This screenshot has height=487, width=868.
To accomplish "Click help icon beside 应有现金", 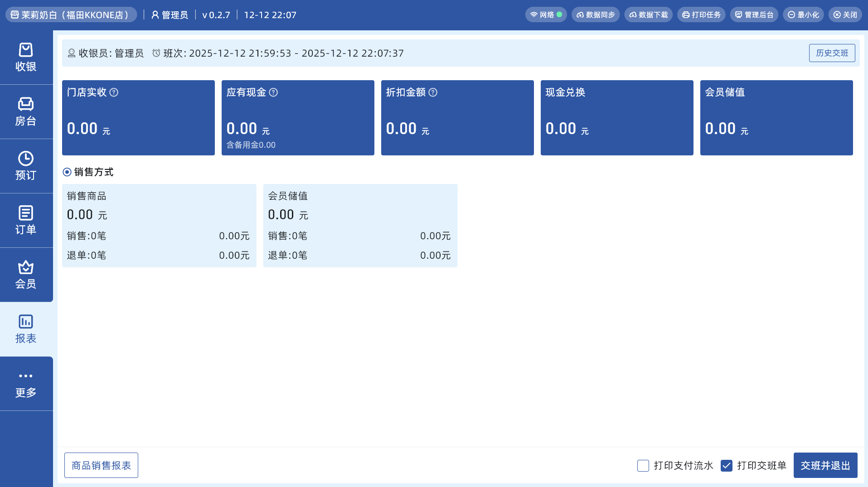I will click(x=273, y=92).
